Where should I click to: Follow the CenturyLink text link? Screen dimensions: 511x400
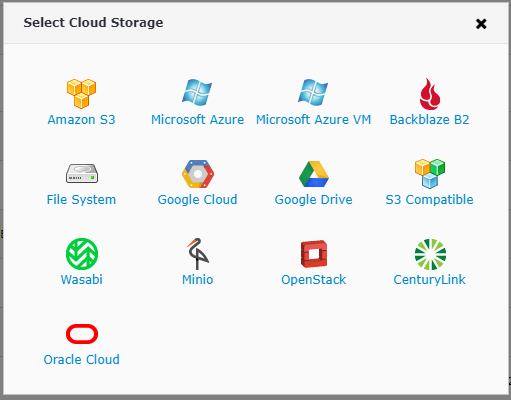[429, 280]
